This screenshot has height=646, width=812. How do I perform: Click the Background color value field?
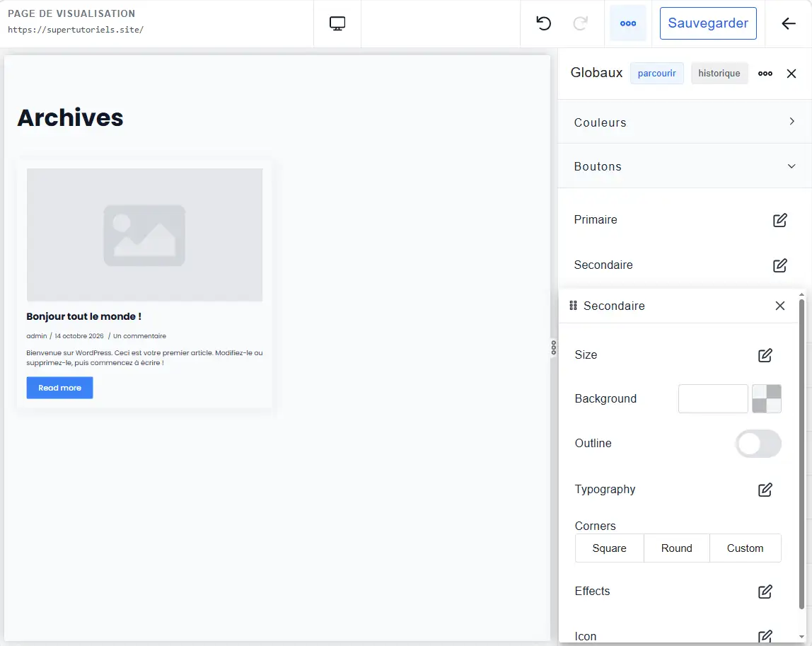click(713, 399)
